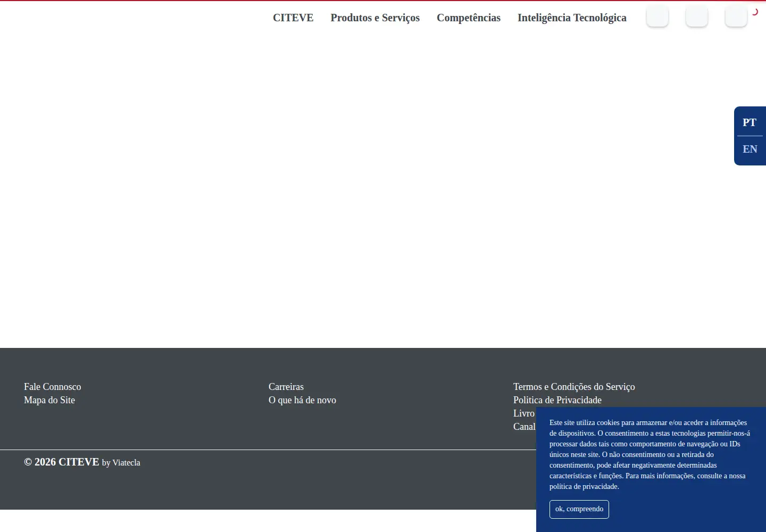
Task: Open the Produtos e Serviços menu
Action: pyautogui.click(x=375, y=18)
